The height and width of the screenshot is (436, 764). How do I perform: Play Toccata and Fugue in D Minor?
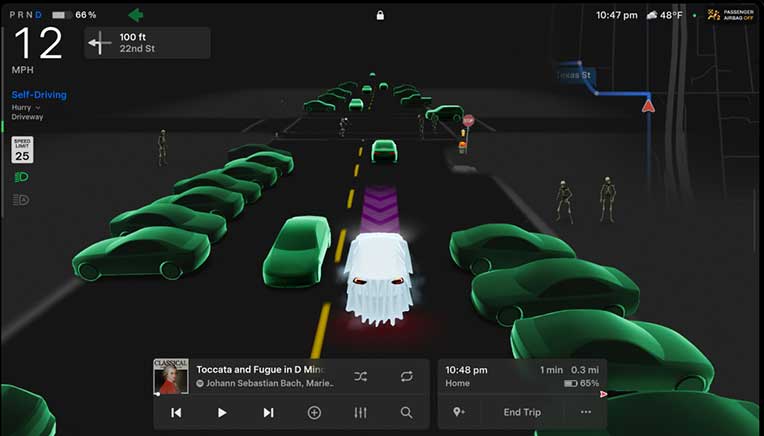pyautogui.click(x=222, y=413)
